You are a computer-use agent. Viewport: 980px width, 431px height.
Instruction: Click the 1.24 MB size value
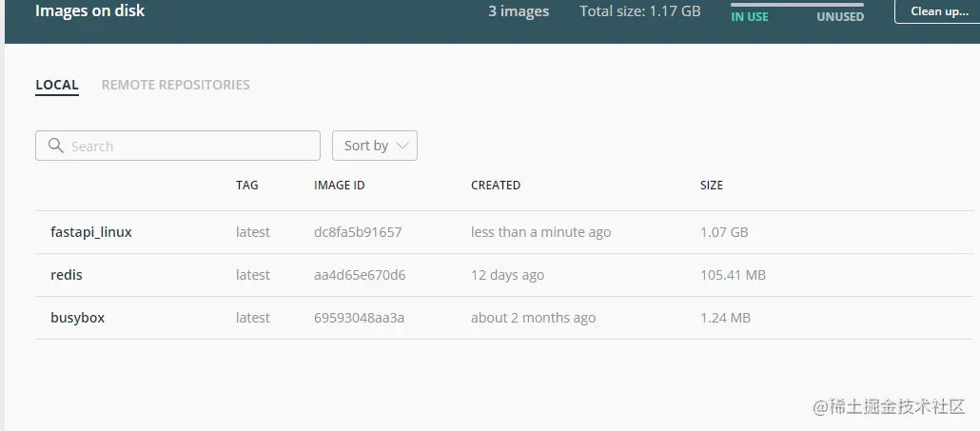(x=725, y=318)
